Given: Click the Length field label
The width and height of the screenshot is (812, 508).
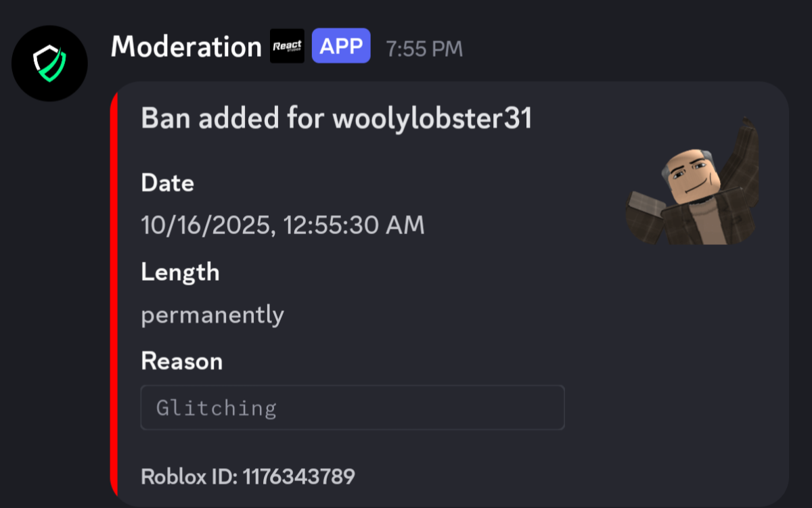Looking at the screenshot, I should pos(180,272).
